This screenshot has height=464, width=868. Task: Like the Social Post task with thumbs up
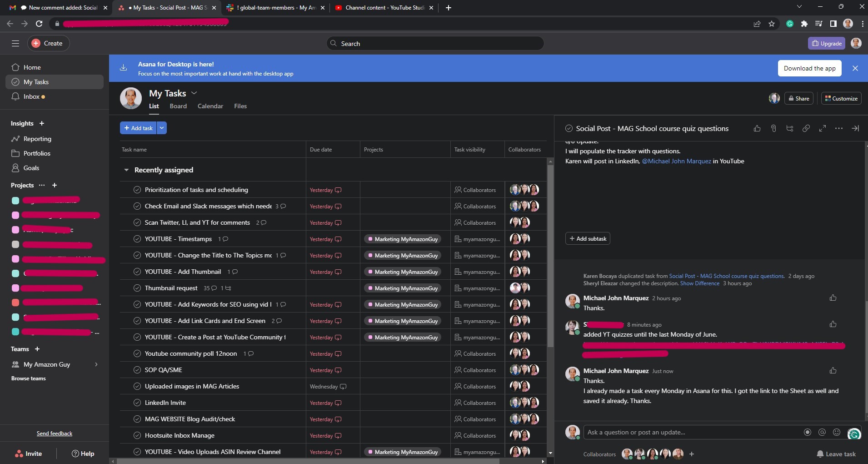tap(757, 129)
